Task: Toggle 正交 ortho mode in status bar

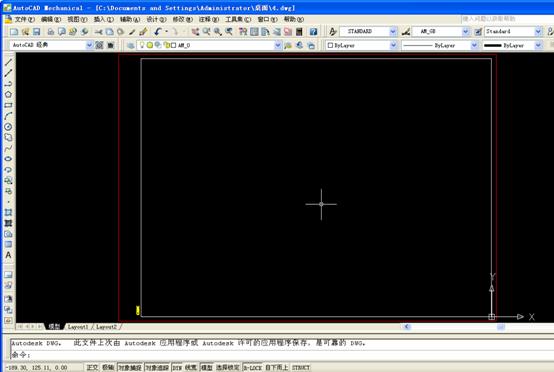Action: pos(92,367)
